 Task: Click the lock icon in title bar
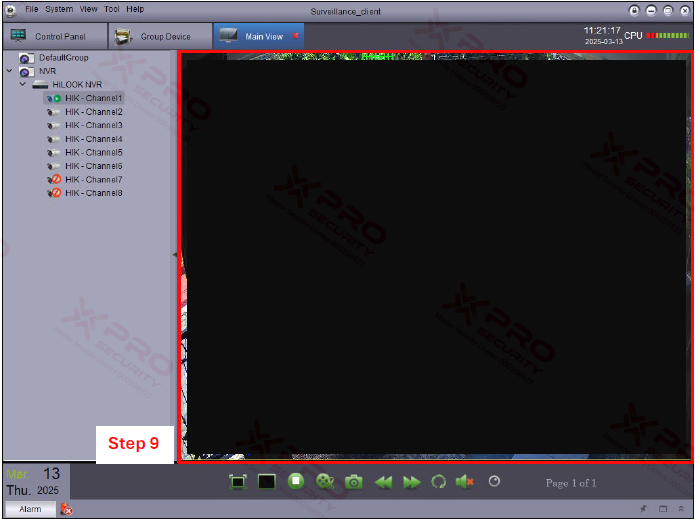(634, 10)
